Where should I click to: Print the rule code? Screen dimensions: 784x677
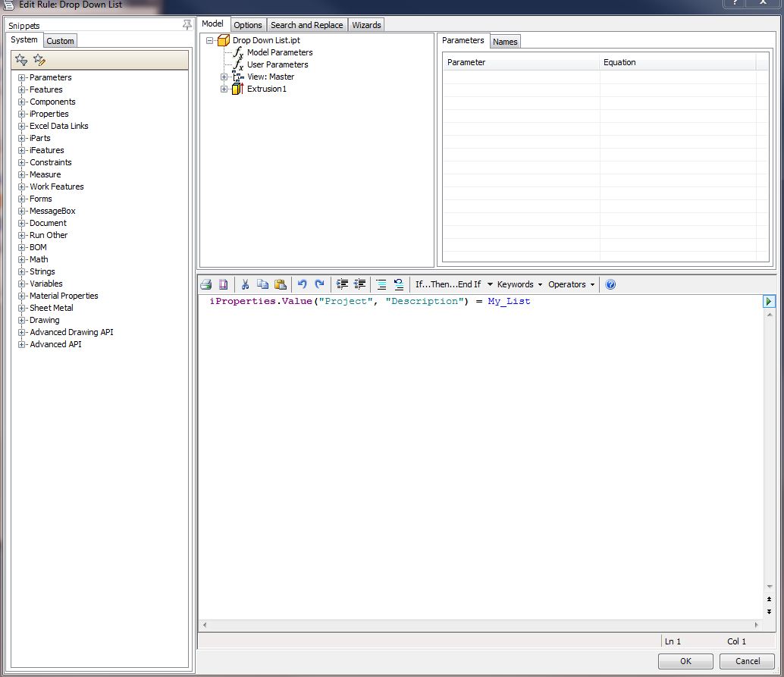pos(205,284)
